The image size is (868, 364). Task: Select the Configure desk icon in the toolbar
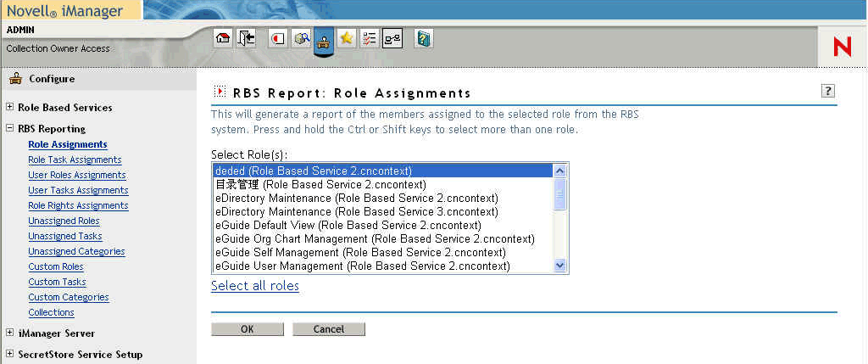pos(324,41)
